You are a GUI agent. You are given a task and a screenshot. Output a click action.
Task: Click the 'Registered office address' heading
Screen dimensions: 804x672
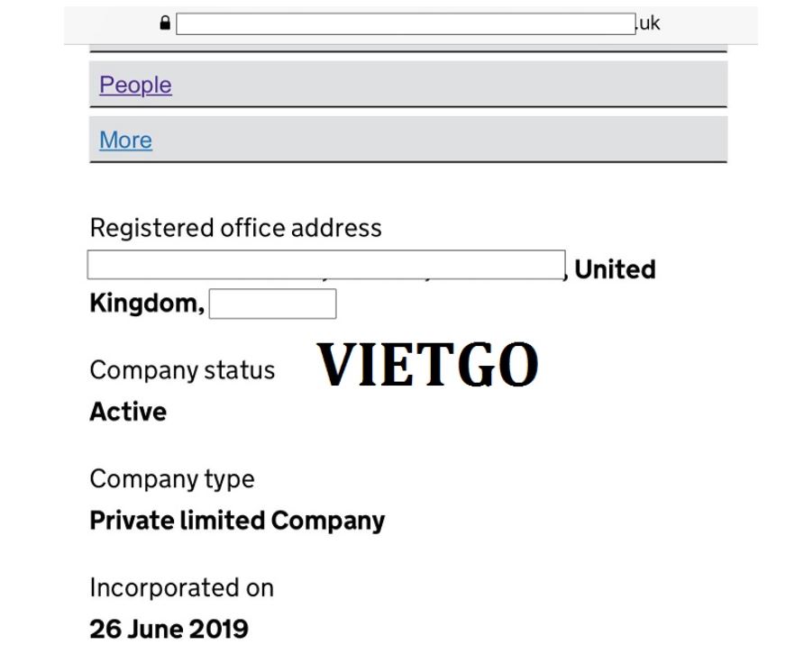(235, 228)
